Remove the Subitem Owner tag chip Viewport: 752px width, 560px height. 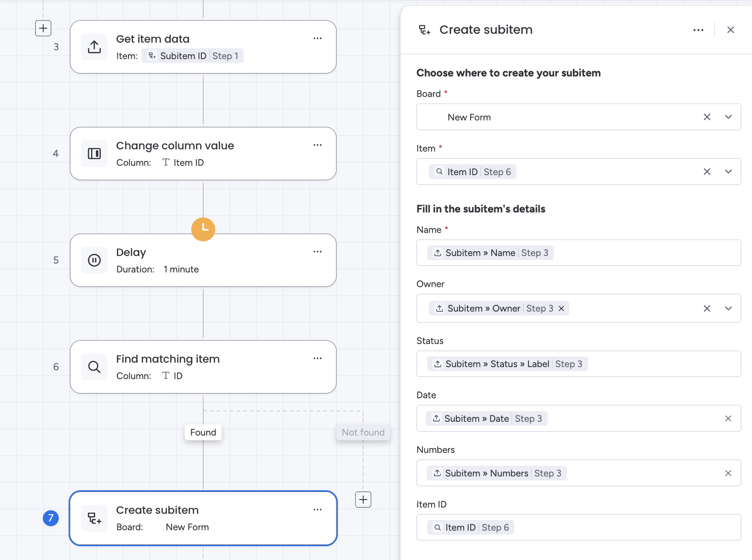[561, 308]
